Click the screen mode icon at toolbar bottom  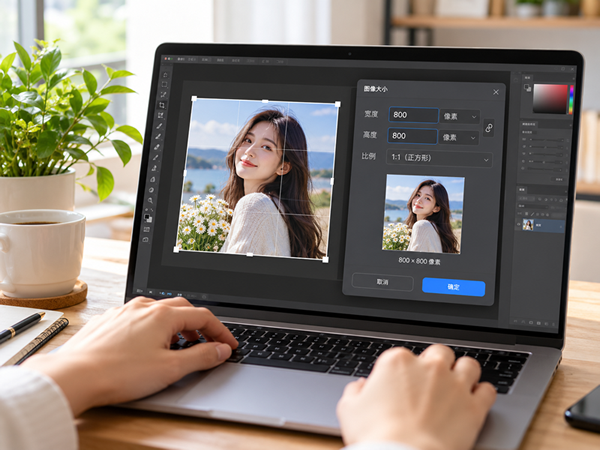click(145, 239)
